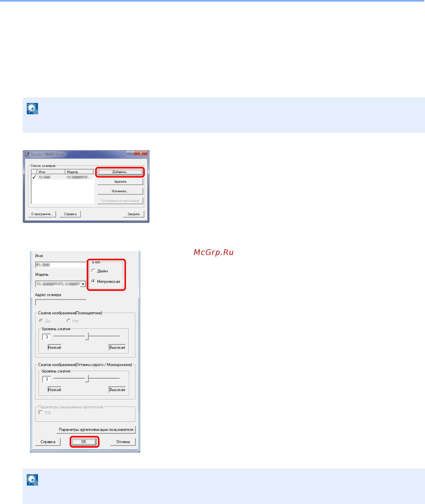This screenshot has width=425, height=504.
Task: Open the Модель dropdown arrow
Action: pos(83,284)
